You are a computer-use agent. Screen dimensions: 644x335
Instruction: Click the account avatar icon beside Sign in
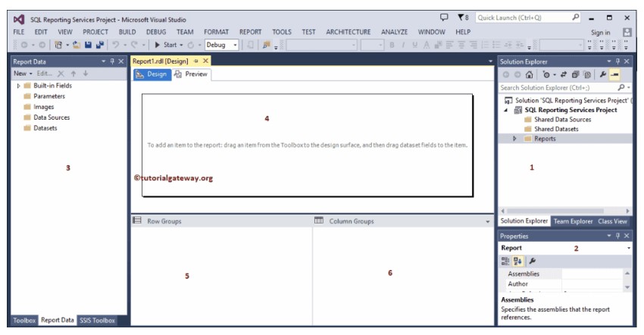pyautogui.click(x=627, y=32)
